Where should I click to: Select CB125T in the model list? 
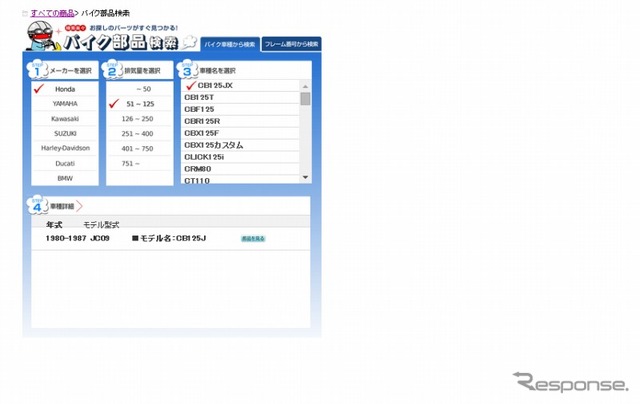240,97
